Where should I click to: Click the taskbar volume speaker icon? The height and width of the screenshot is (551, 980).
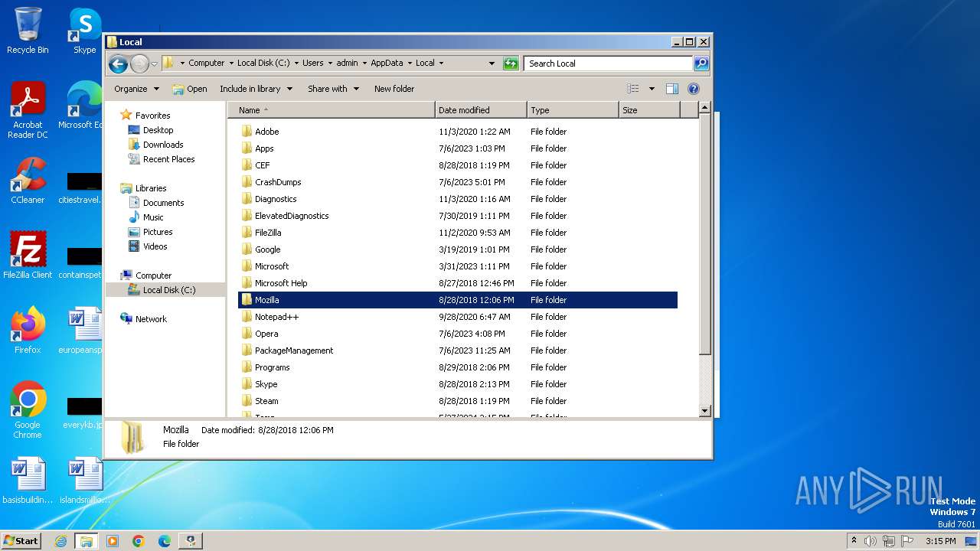coord(871,541)
